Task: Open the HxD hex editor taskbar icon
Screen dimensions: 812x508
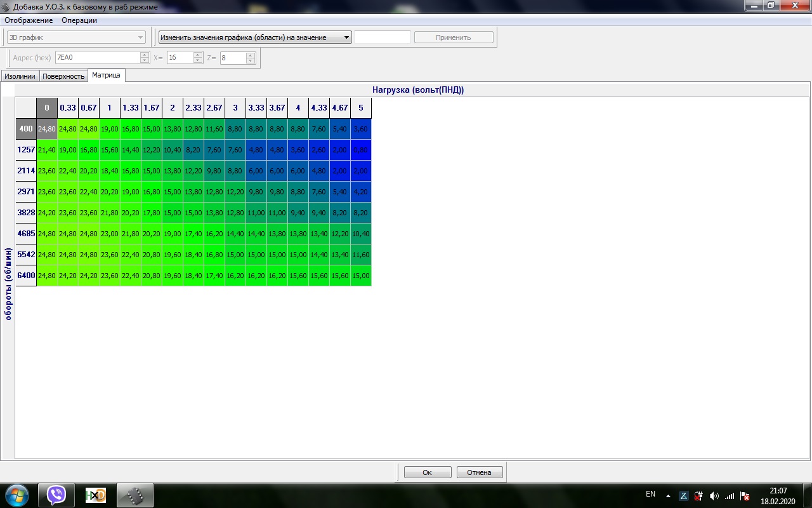Action: click(x=96, y=495)
